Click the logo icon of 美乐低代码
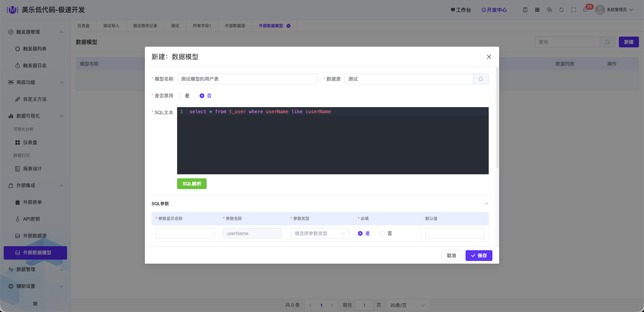Viewport: 644px width, 312px height. (12, 10)
